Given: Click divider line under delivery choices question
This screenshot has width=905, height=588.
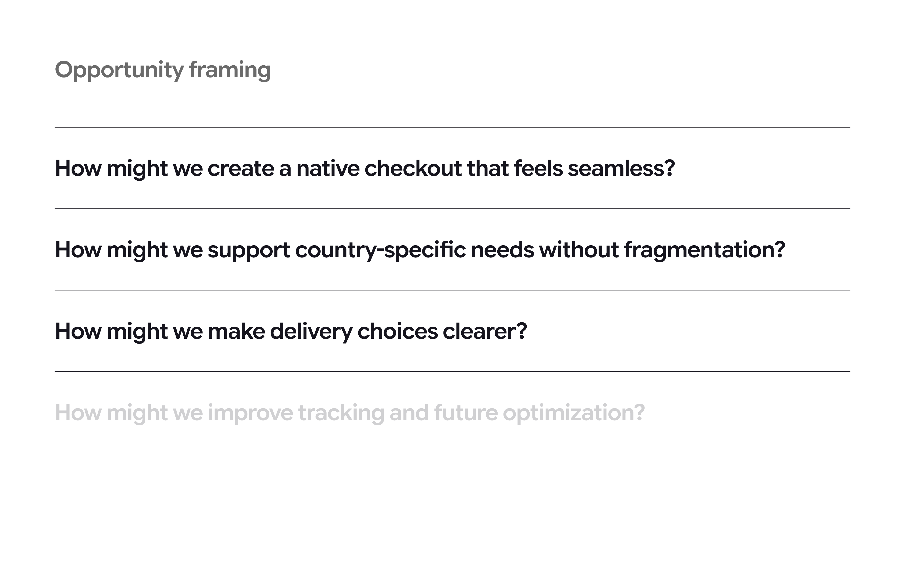Looking at the screenshot, I should (452, 372).
